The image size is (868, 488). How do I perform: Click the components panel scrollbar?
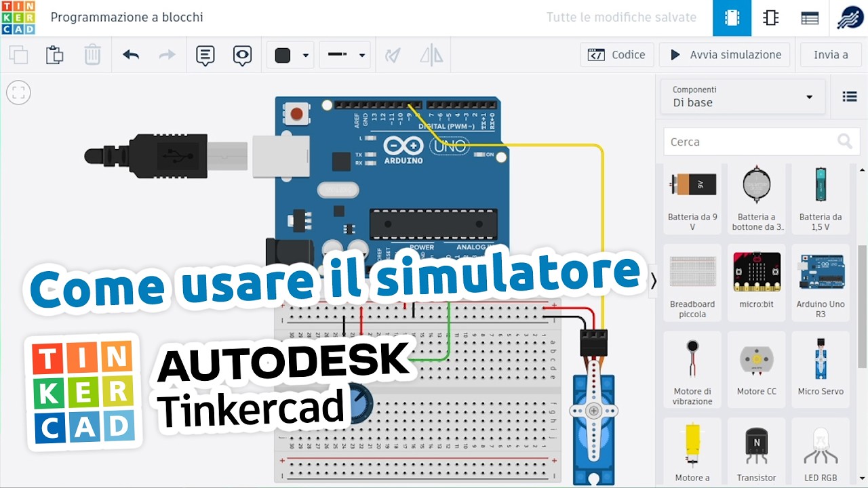(863, 306)
